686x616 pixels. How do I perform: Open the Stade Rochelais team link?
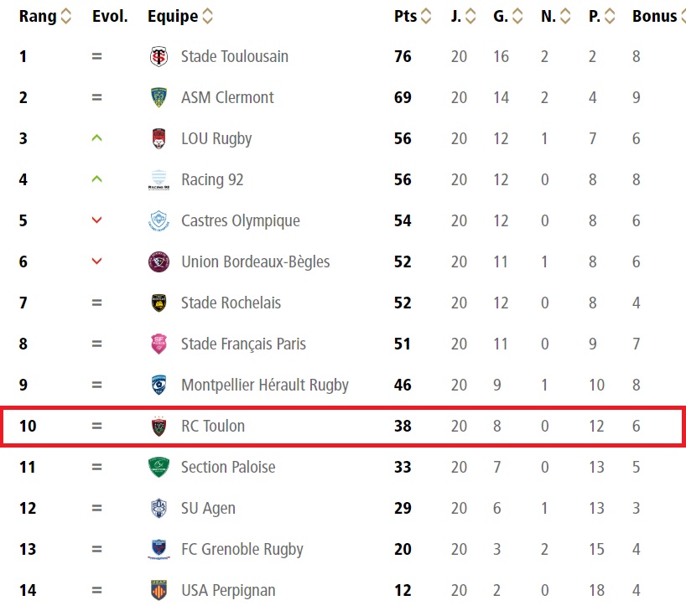[231, 303]
